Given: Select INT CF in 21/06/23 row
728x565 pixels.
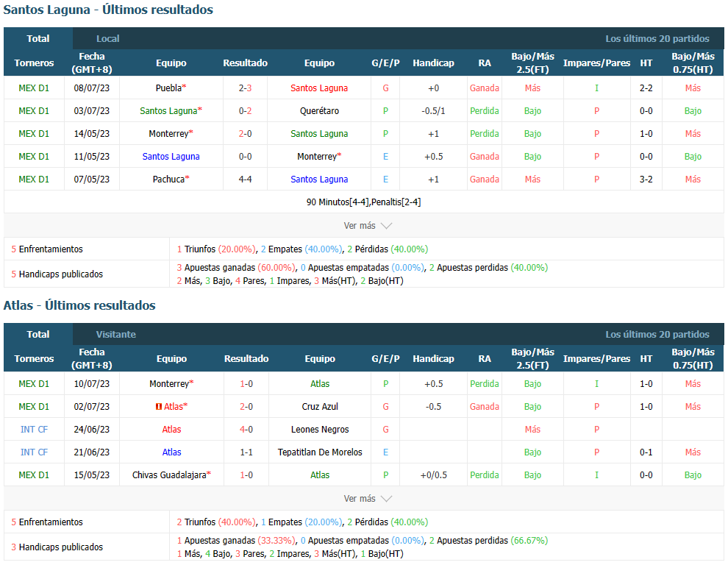Looking at the screenshot, I should (x=34, y=452).
